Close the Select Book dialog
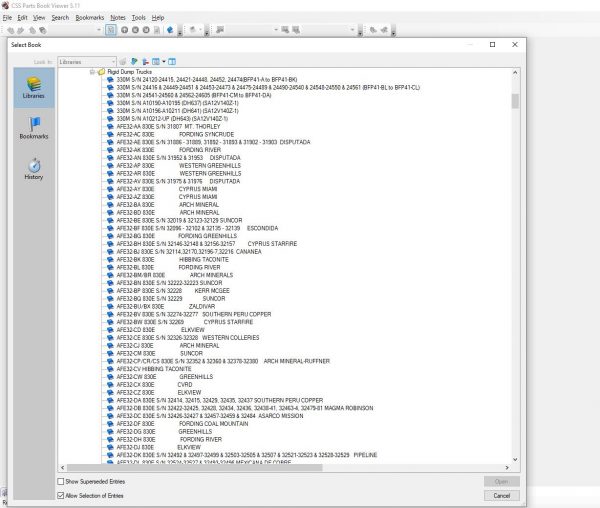 click(x=515, y=45)
